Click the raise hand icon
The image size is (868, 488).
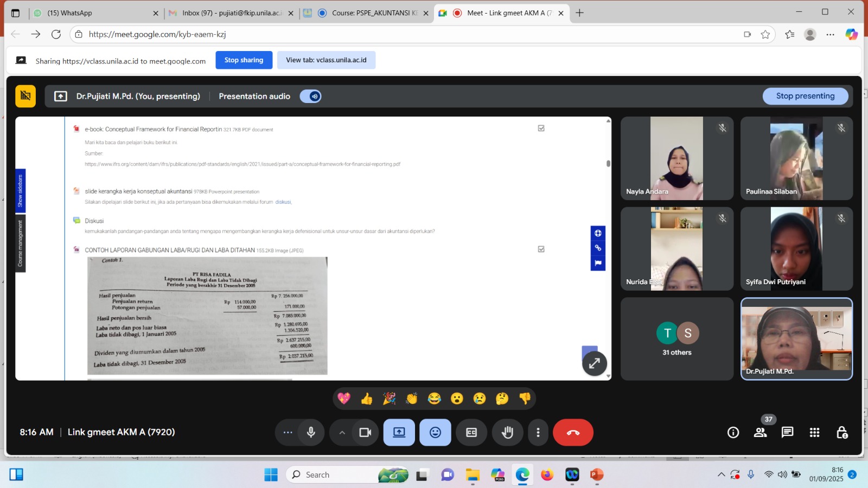[x=507, y=432]
